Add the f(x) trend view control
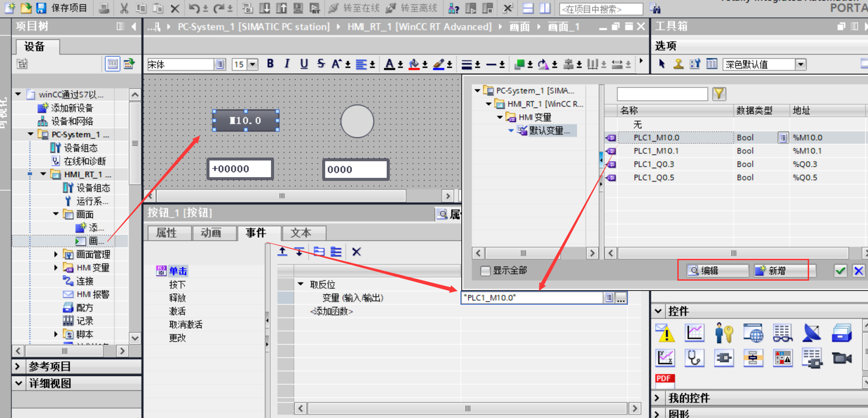868x418 pixels. 665,358
